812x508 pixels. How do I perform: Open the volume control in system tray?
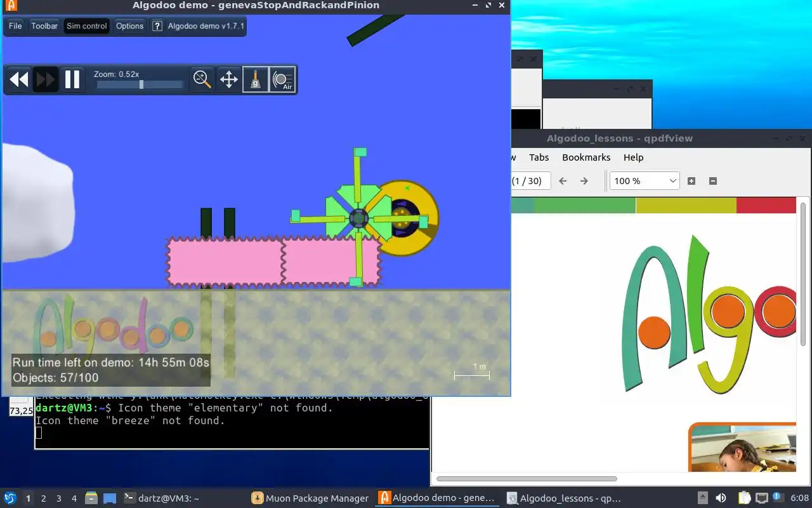click(721, 498)
